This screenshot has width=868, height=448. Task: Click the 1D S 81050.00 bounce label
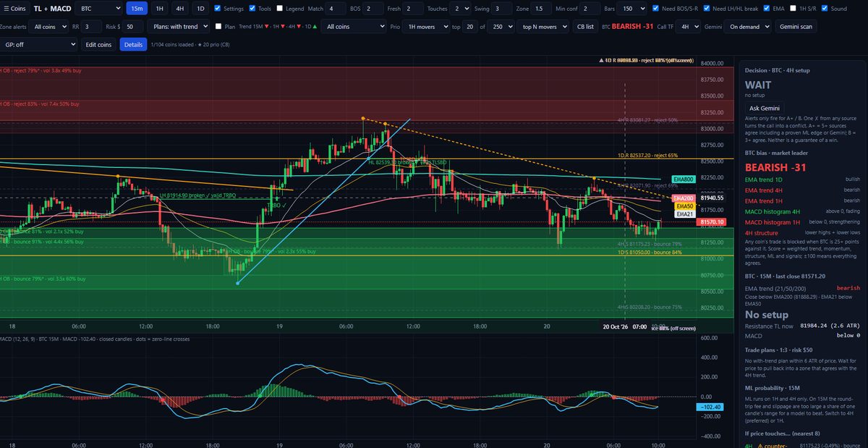pyautogui.click(x=649, y=252)
